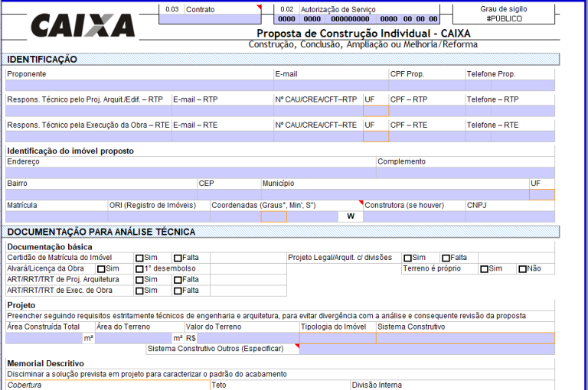Click the CAIXA logo
588x390 pixels.
pos(83,25)
